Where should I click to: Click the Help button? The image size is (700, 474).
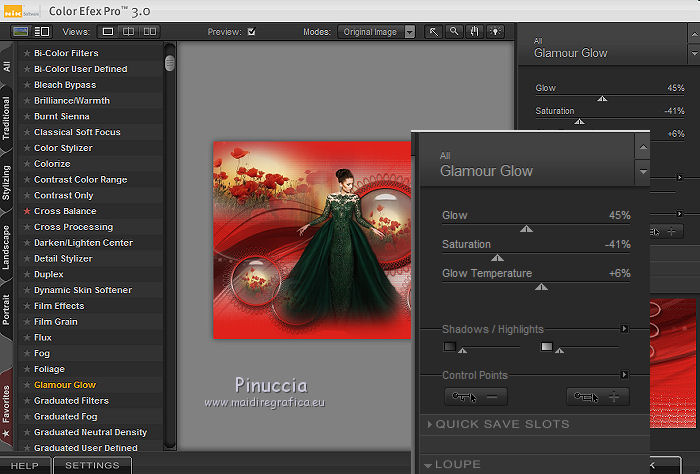pos(25,465)
